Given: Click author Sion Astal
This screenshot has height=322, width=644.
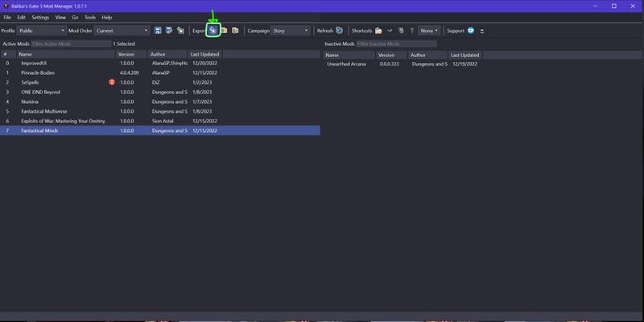Looking at the screenshot, I should click(x=163, y=121).
